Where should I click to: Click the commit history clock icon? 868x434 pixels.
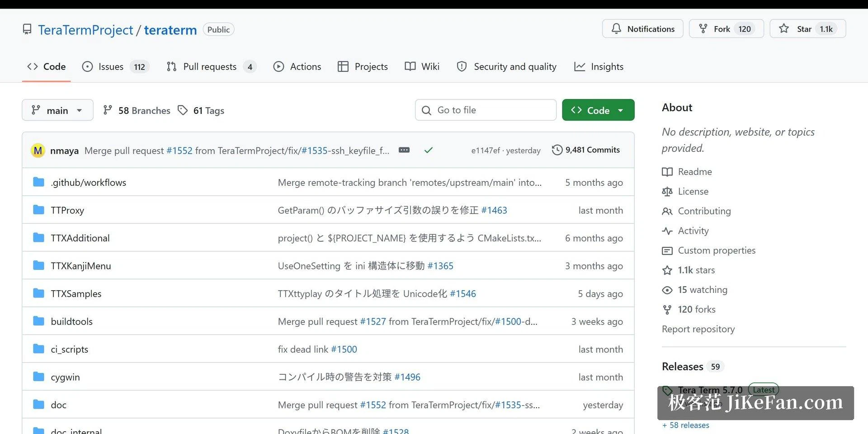(557, 150)
